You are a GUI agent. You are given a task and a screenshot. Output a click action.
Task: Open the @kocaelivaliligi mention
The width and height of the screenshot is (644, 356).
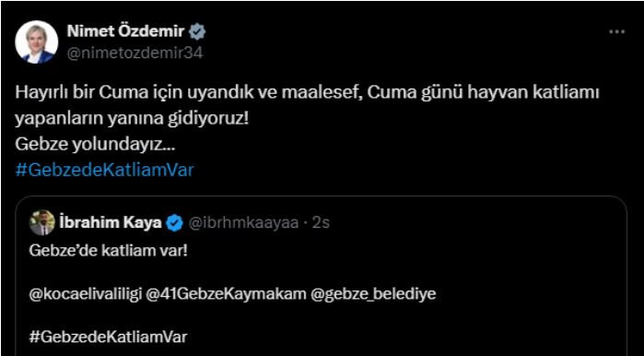click(86, 294)
